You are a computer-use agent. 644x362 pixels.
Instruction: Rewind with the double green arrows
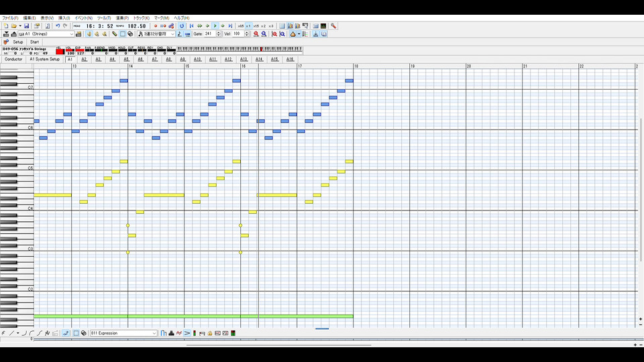199,26
